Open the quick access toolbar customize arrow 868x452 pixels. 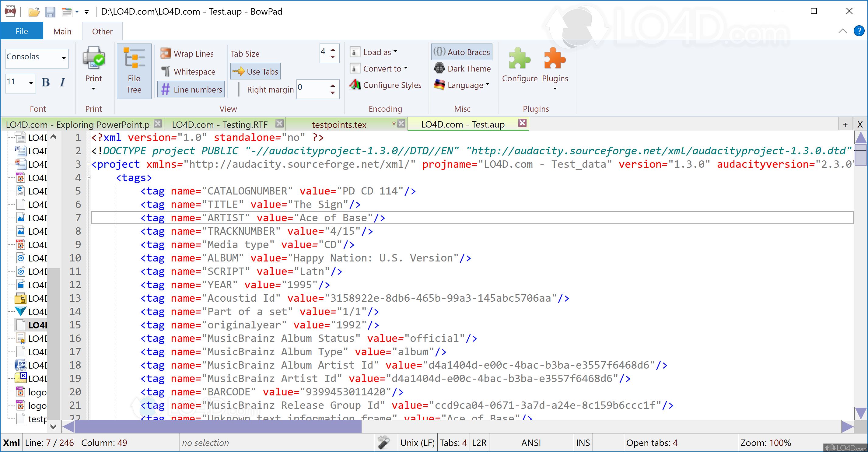pyautogui.click(x=87, y=12)
